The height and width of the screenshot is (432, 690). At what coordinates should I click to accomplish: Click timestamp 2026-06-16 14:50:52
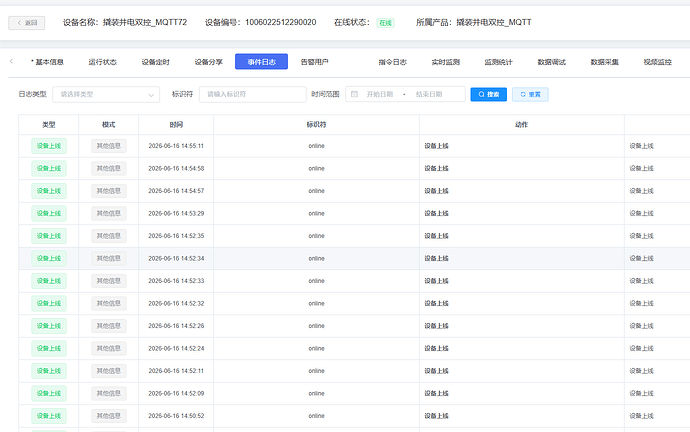[x=176, y=416]
